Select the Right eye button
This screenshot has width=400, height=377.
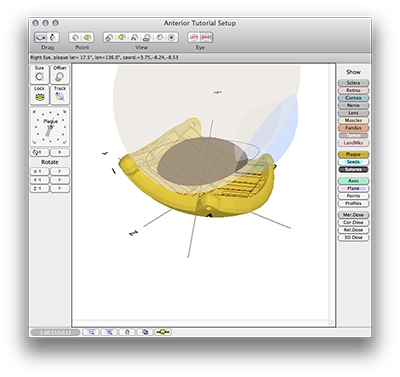pyautogui.click(x=206, y=37)
